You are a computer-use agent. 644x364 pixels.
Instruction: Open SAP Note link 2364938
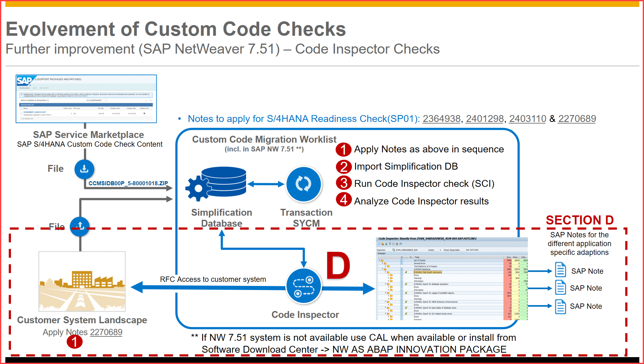tap(441, 119)
